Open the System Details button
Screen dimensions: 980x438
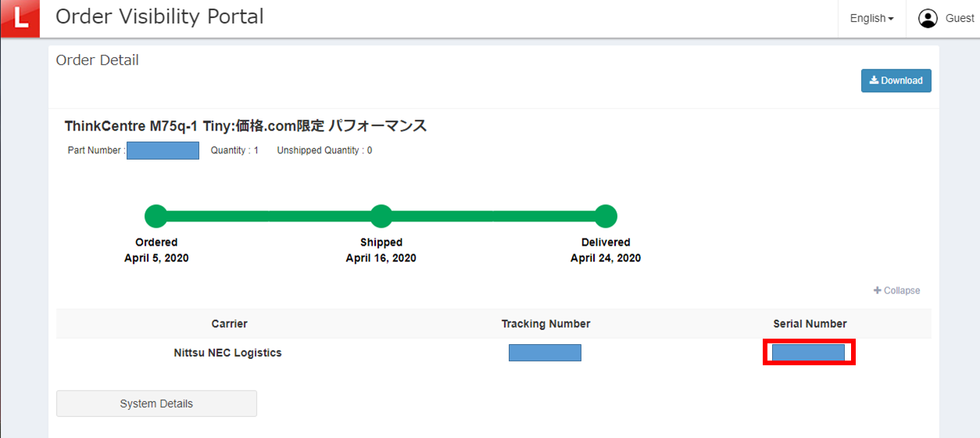click(x=156, y=404)
